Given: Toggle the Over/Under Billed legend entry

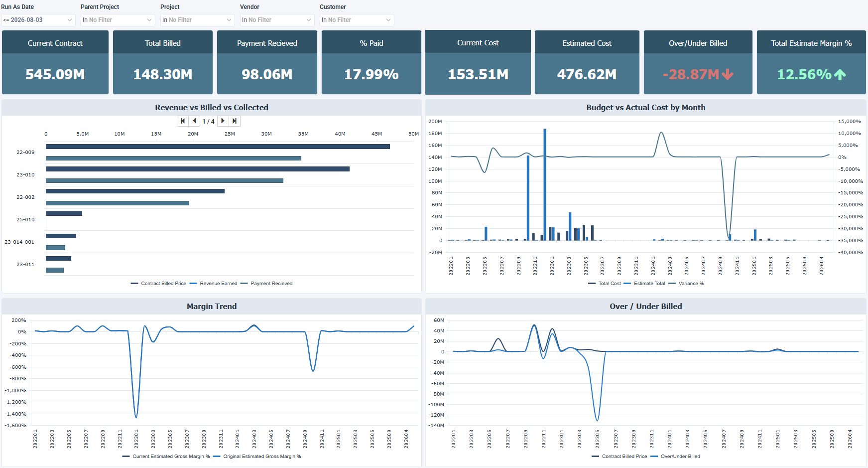Looking at the screenshot, I should point(675,457).
